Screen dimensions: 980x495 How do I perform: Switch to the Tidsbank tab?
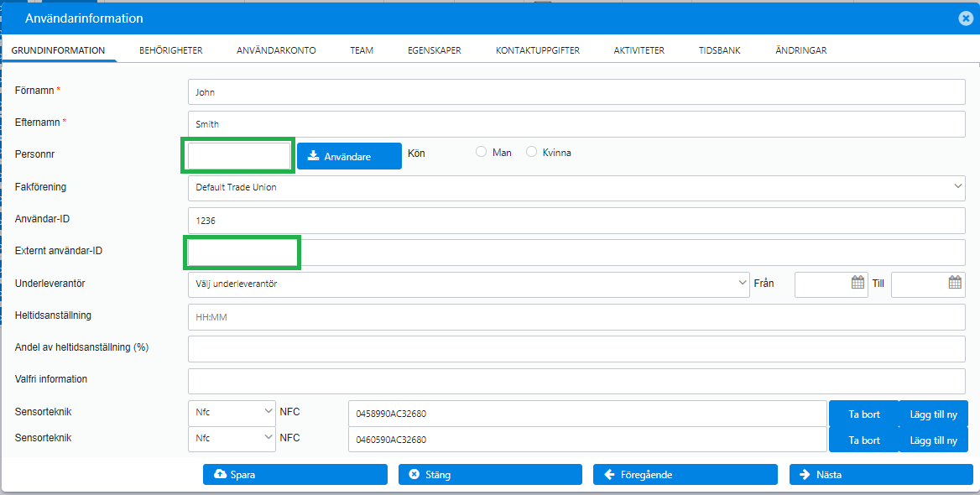(x=719, y=50)
